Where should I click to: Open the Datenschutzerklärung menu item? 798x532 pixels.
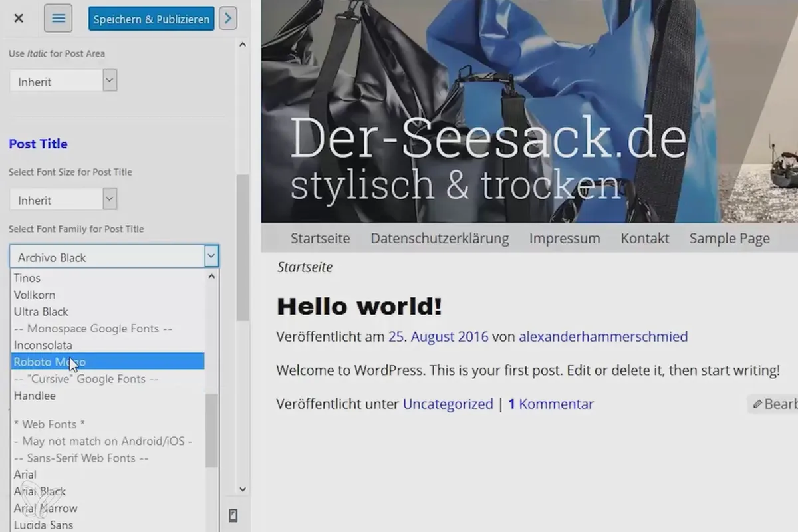440,238
